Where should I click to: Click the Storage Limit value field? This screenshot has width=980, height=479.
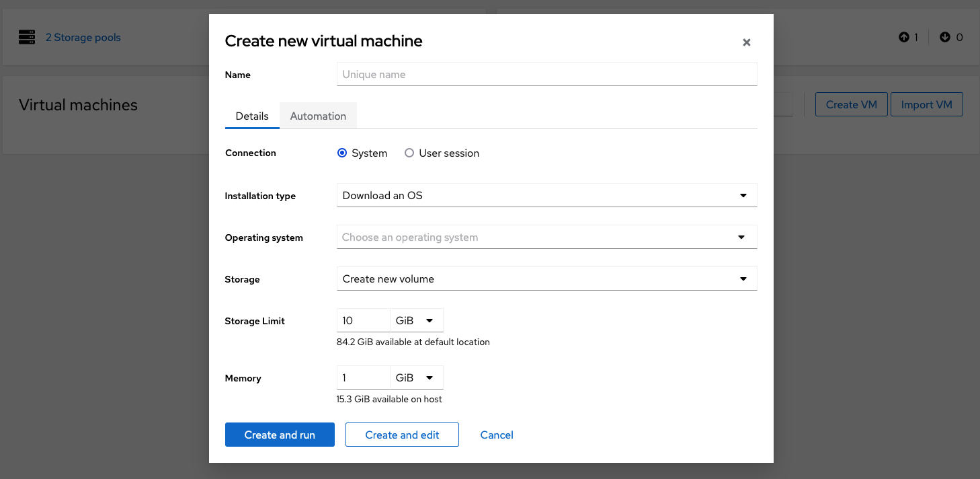pos(363,320)
